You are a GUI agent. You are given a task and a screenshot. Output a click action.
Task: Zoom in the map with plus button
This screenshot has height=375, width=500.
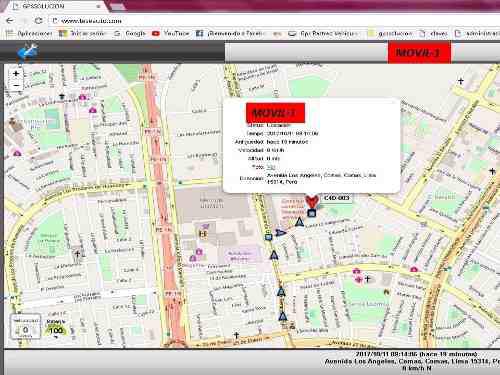16,74
